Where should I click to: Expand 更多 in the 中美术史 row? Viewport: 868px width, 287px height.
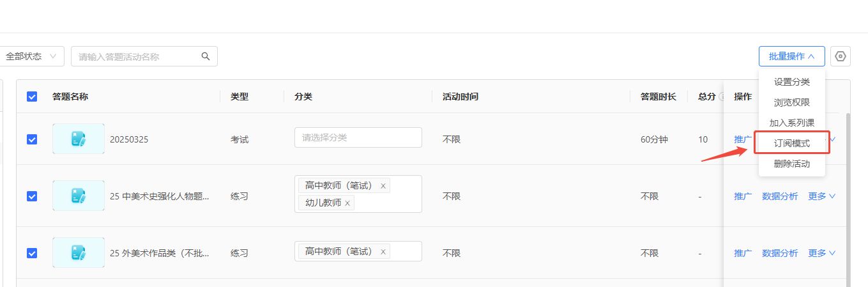[822, 196]
